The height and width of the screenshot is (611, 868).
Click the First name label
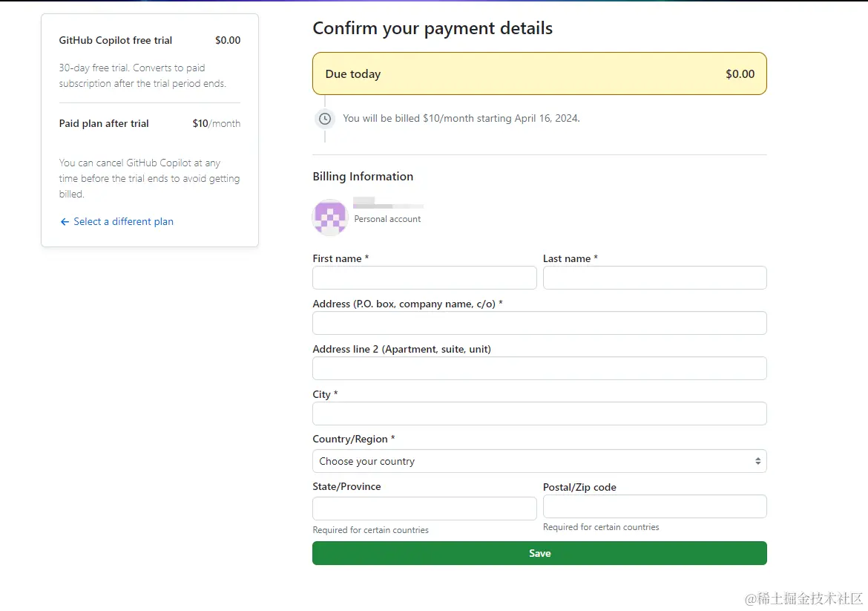tap(341, 258)
